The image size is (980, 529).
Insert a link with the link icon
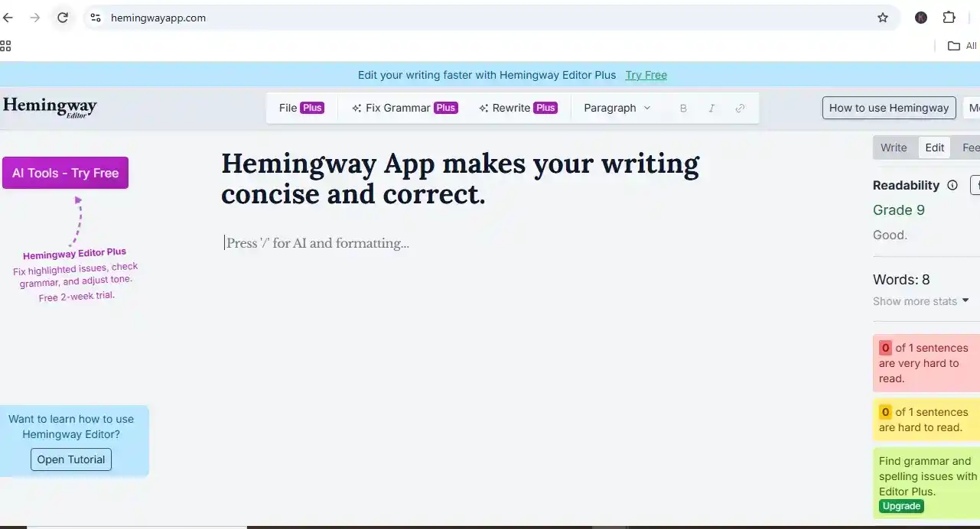coord(740,109)
